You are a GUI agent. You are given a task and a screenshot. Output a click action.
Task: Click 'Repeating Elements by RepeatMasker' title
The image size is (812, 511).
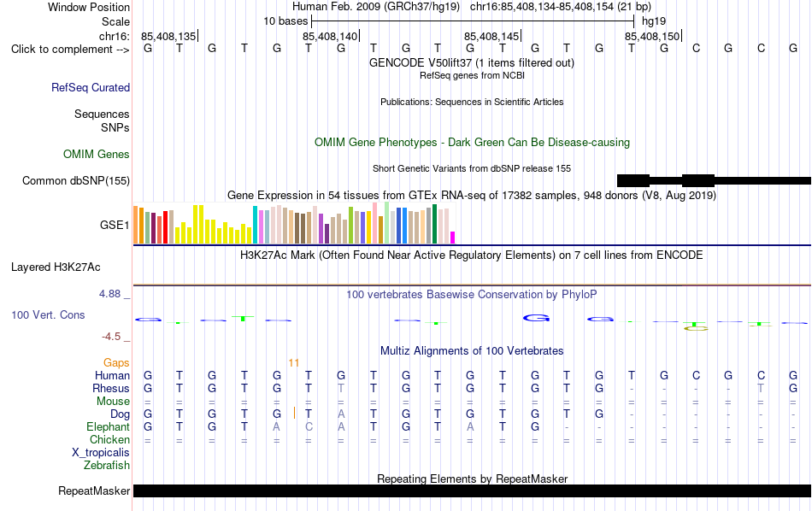pyautogui.click(x=472, y=479)
